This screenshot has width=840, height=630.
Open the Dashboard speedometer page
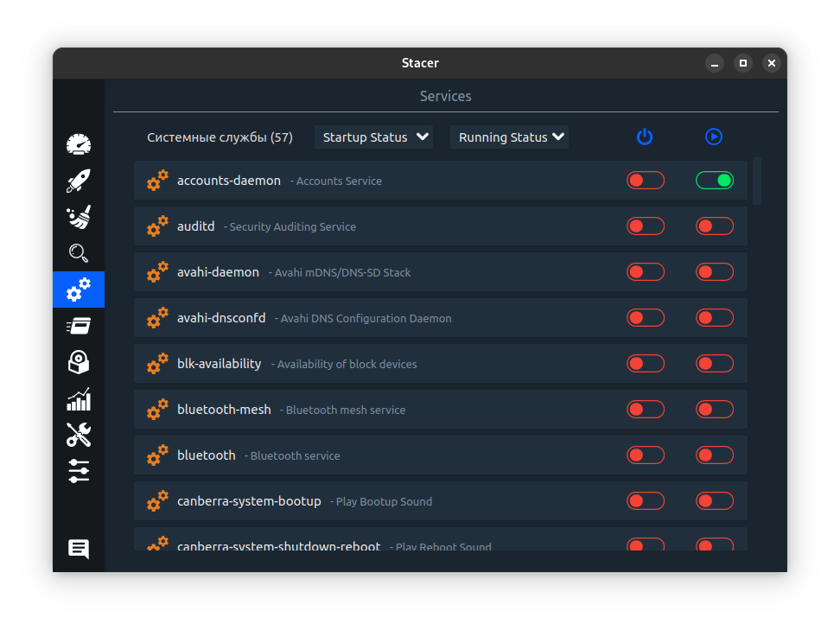click(79, 144)
